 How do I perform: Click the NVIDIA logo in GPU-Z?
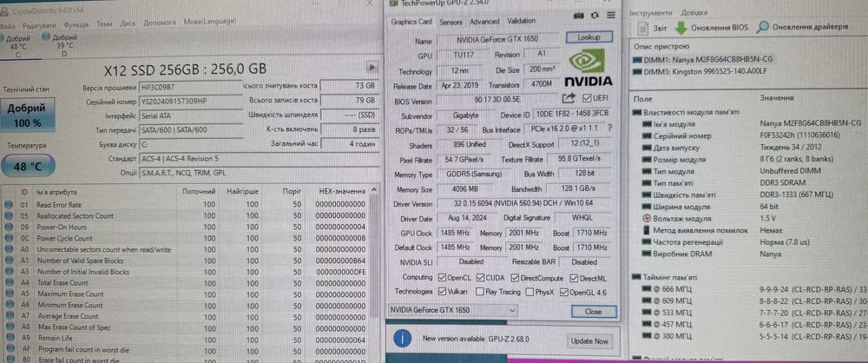pos(589,68)
